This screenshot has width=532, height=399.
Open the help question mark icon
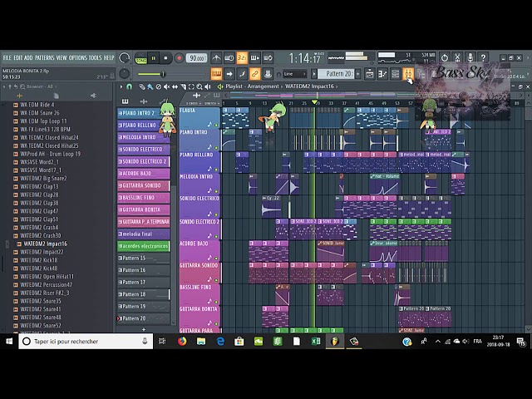click(x=483, y=58)
